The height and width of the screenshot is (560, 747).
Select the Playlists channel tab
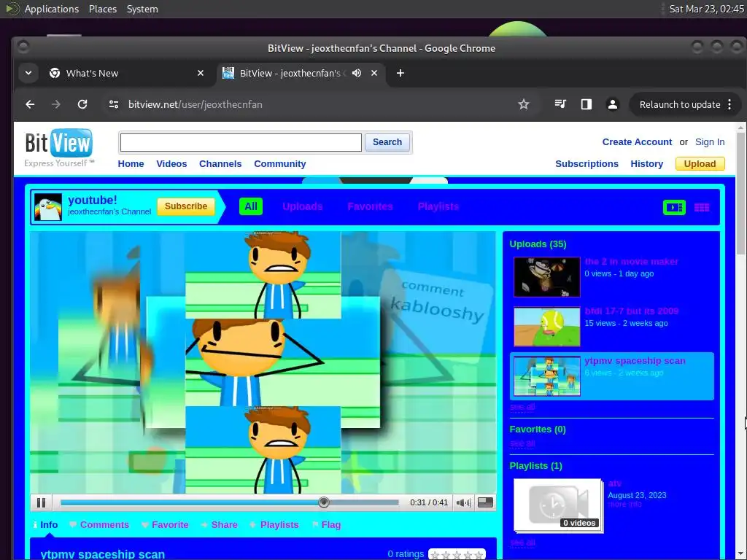pos(438,206)
